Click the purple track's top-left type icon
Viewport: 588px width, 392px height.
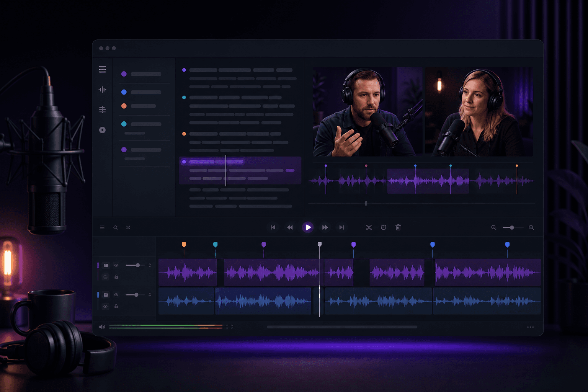tap(106, 265)
